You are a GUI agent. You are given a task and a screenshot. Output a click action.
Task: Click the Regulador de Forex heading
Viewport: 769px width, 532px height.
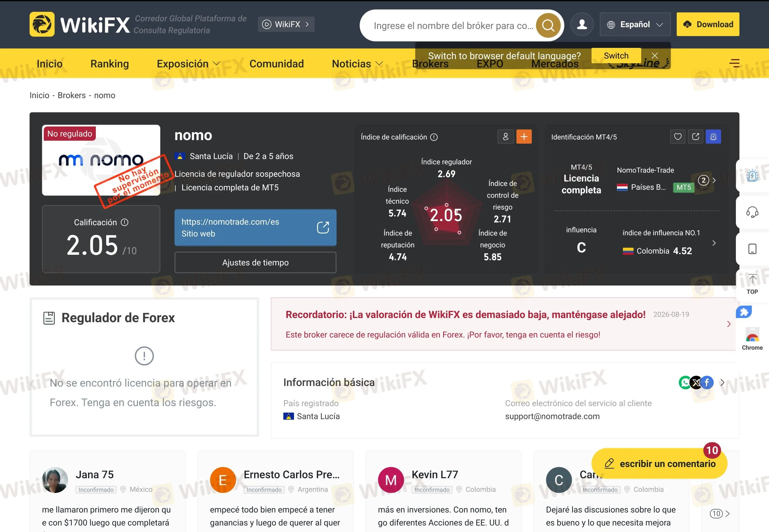point(118,318)
